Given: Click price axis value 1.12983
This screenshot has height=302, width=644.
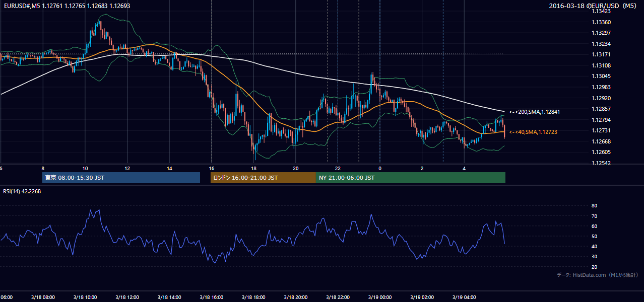Looking at the screenshot, I should click(x=601, y=87).
